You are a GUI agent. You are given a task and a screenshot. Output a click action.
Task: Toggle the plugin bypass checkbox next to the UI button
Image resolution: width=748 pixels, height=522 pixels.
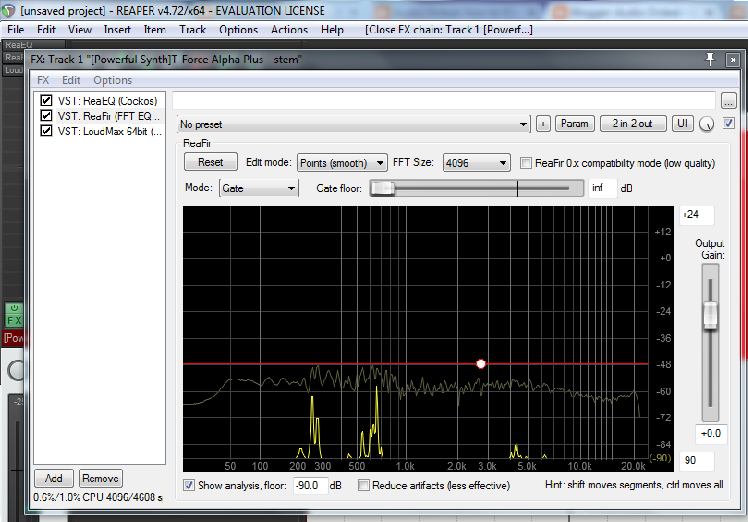tap(728, 123)
